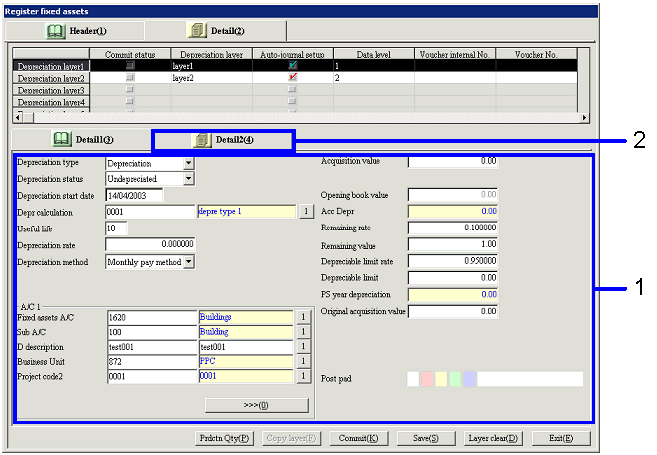Toggle Commit status checkbox for Depreciation layer1
The image size is (657, 455).
pos(131,65)
